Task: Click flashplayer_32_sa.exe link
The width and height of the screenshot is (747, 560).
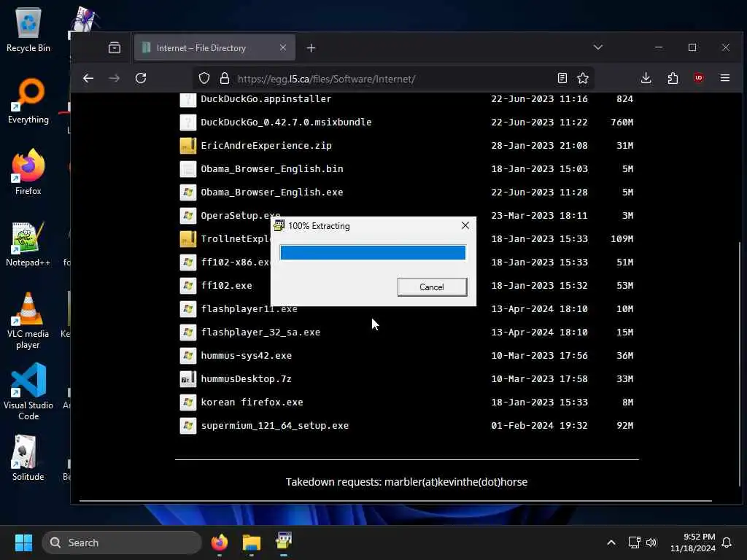Action: (x=260, y=332)
